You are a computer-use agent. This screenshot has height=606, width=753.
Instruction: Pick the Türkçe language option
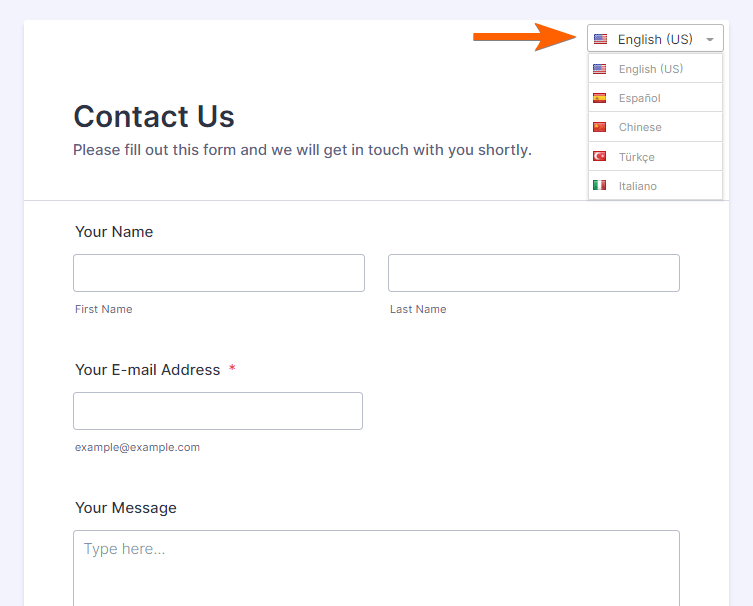click(637, 157)
